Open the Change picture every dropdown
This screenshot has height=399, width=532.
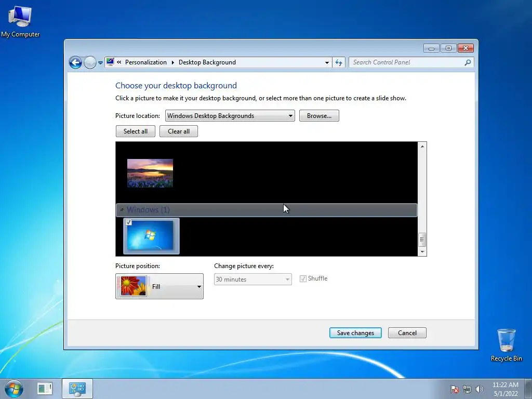tap(253, 279)
